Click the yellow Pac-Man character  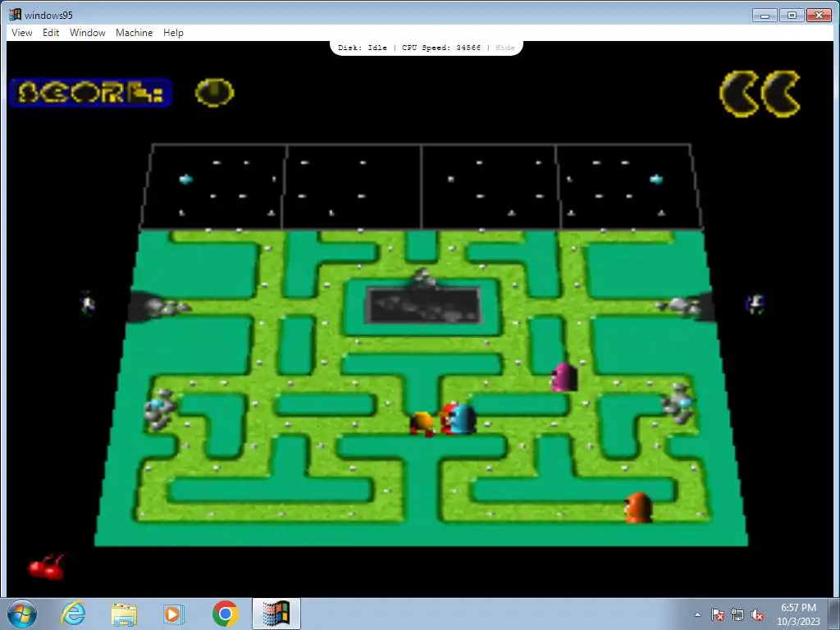click(x=422, y=423)
